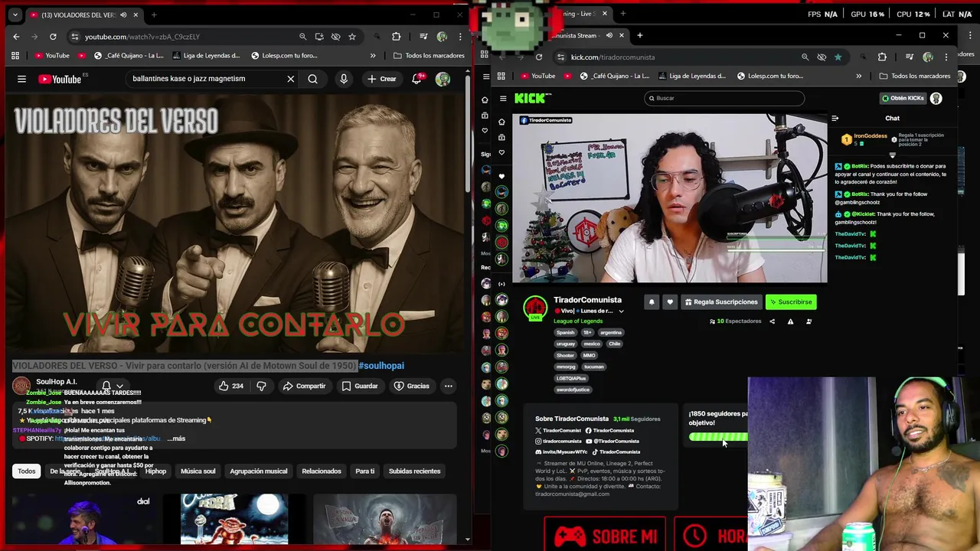Select the Agrupación musical filter chip
Image resolution: width=980 pixels, height=551 pixels.
[259, 471]
